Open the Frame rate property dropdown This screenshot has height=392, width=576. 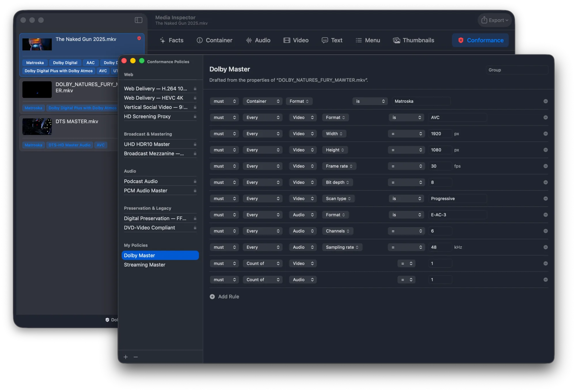coord(339,166)
